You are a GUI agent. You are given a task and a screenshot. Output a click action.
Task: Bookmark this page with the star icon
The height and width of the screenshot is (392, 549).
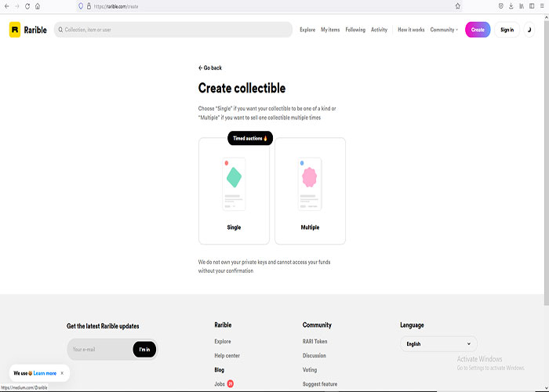tap(457, 5)
